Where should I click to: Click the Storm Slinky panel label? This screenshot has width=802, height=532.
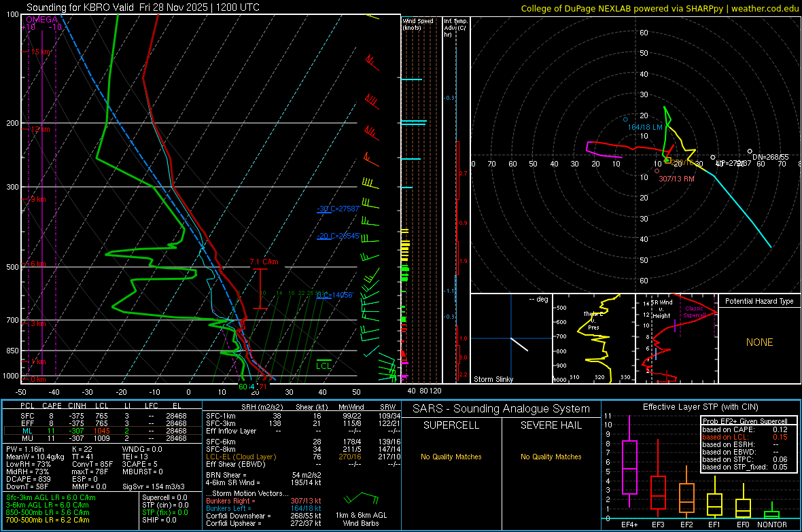click(x=493, y=379)
